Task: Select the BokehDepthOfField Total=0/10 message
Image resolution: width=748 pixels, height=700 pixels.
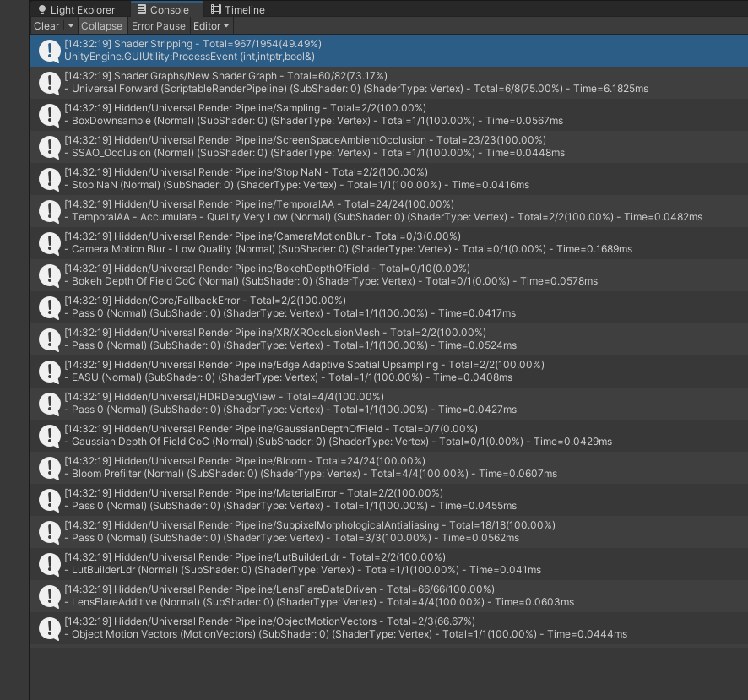Action: (389, 274)
